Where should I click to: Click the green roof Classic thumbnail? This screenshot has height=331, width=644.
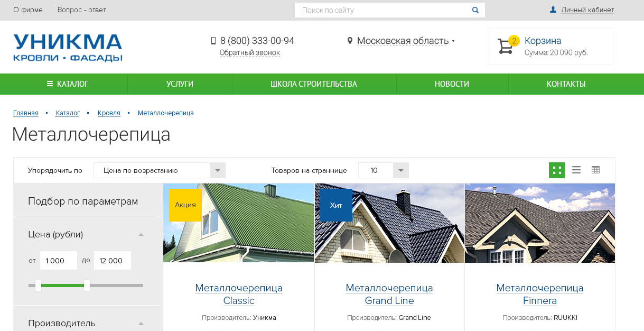click(239, 223)
